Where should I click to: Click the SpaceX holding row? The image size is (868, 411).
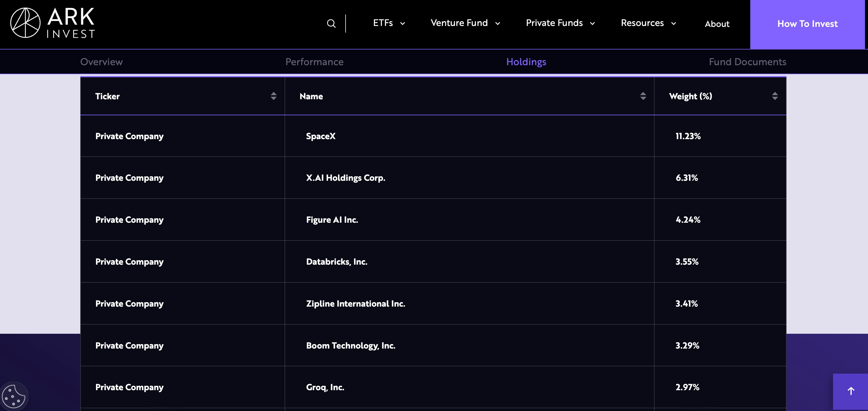pos(321,136)
